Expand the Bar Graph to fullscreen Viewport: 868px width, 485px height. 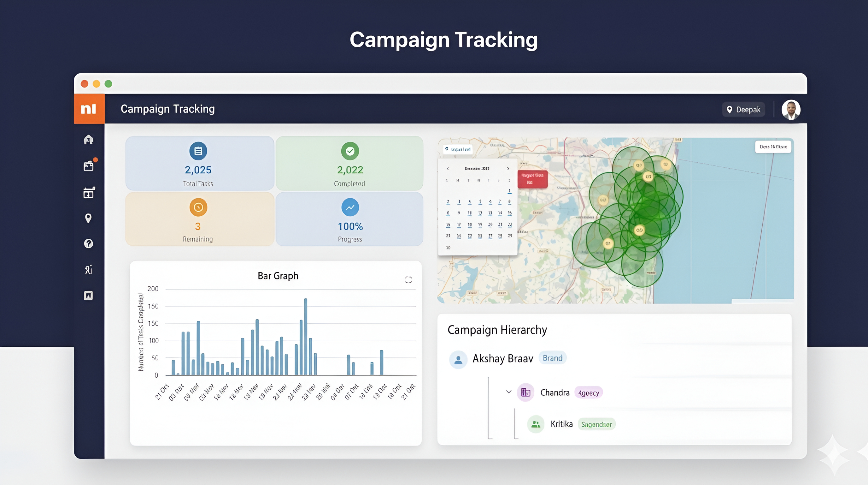click(x=408, y=279)
